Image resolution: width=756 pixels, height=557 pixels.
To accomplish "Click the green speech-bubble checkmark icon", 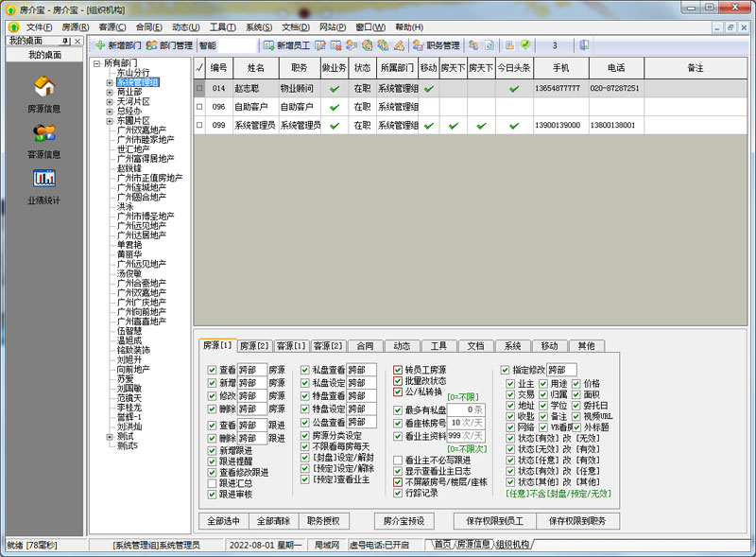I will 525,45.
